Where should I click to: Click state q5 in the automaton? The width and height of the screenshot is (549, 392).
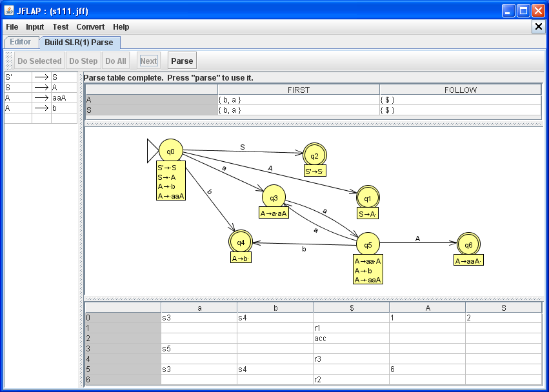pyautogui.click(x=368, y=244)
